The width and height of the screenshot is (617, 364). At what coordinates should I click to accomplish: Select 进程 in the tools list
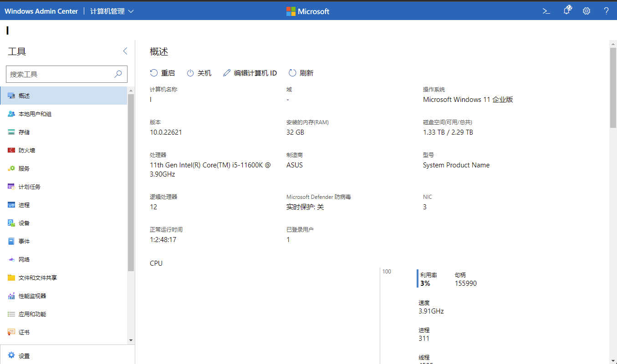(64, 205)
